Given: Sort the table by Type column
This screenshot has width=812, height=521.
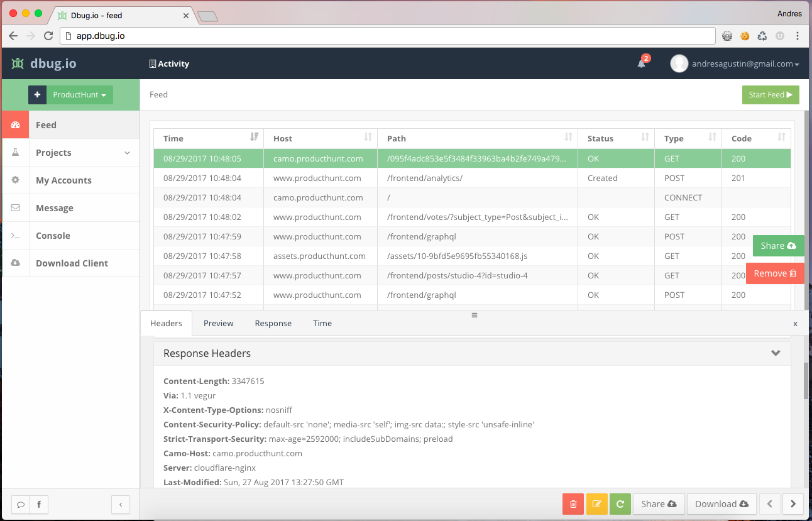Looking at the screenshot, I should pyautogui.click(x=688, y=138).
